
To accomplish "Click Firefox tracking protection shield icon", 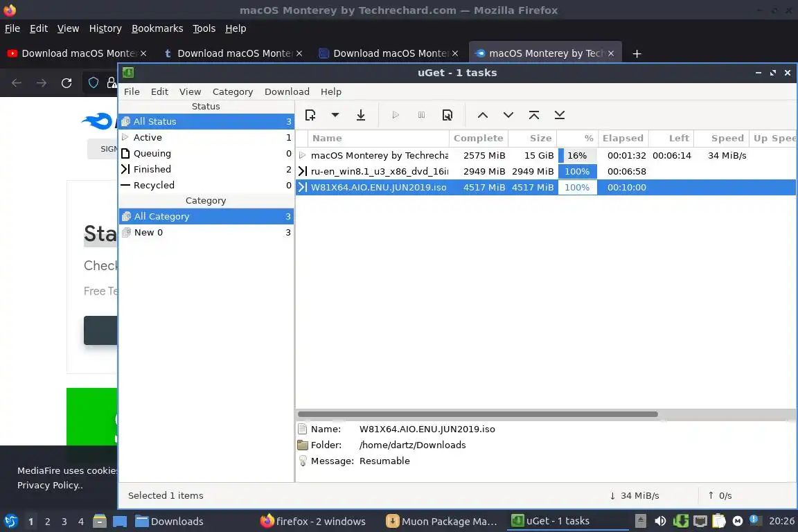I will [93, 83].
